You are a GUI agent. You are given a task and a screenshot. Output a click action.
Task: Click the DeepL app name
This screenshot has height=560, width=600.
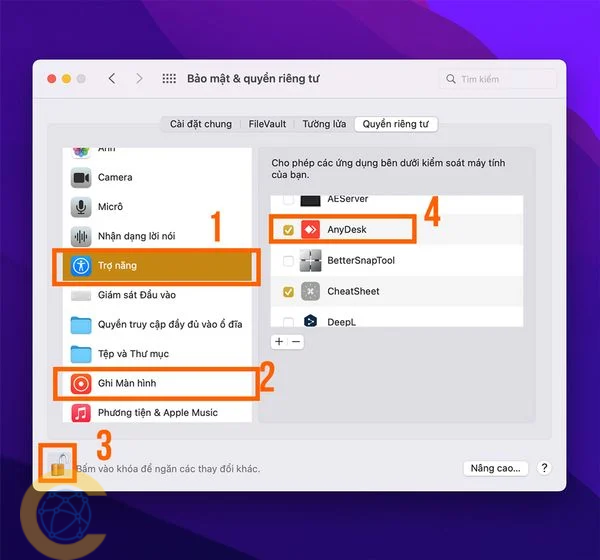pyautogui.click(x=341, y=322)
